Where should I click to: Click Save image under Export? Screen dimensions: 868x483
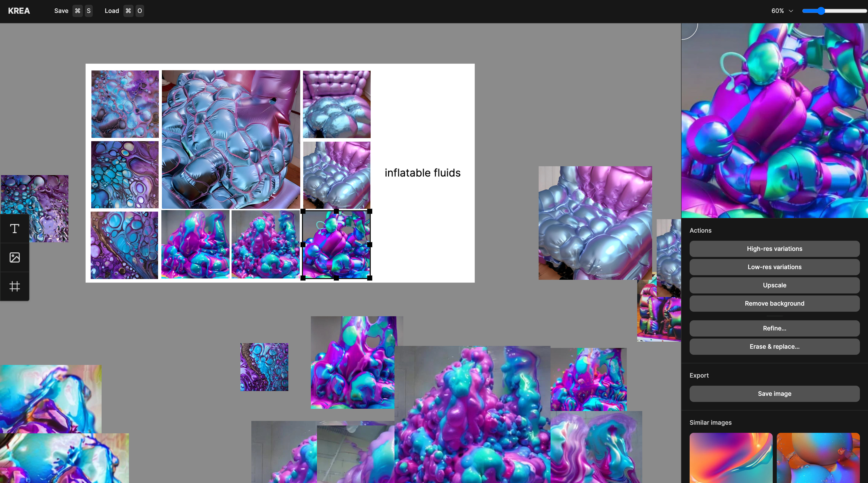click(774, 394)
